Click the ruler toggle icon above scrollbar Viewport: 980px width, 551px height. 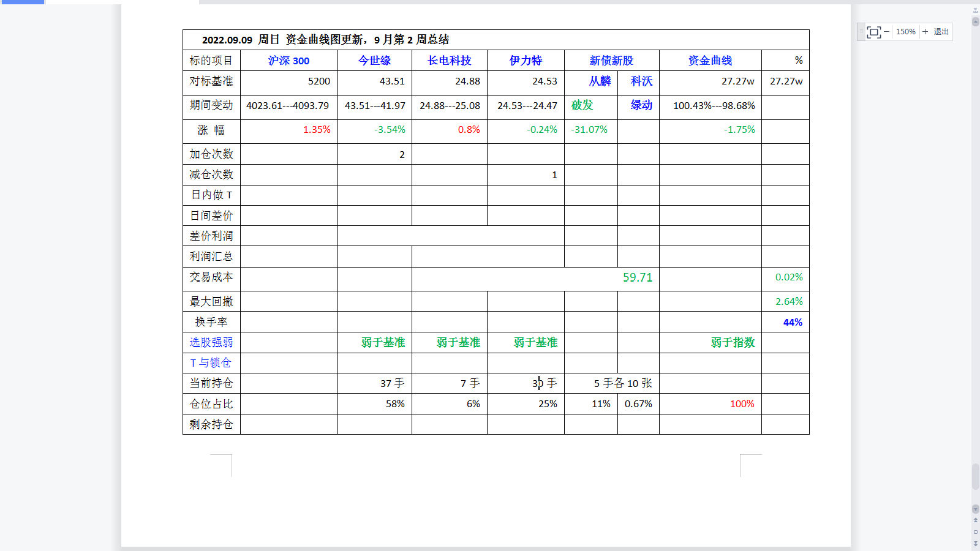[976, 10]
